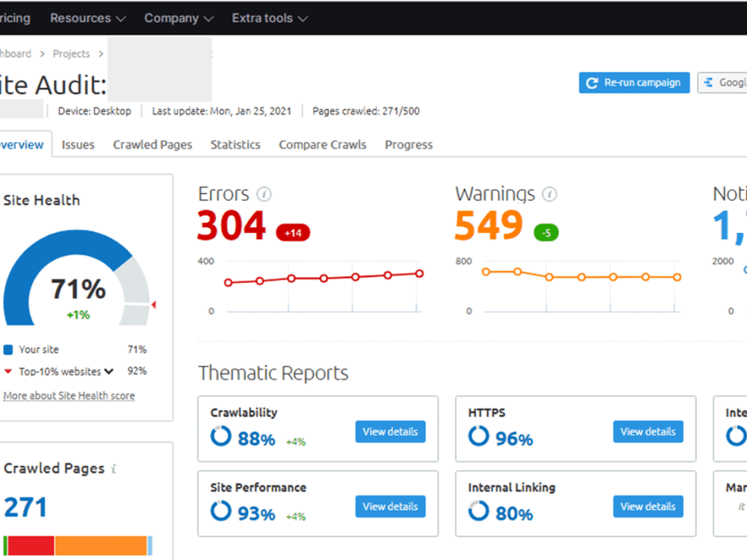Click the Crawled Pages info icon
The image size is (747, 560).
(114, 469)
